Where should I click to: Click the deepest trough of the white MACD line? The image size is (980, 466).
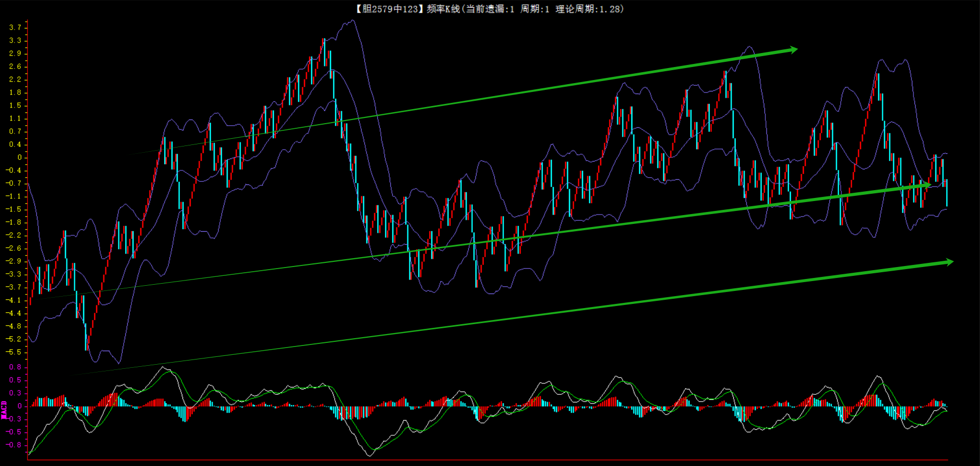tap(370, 455)
